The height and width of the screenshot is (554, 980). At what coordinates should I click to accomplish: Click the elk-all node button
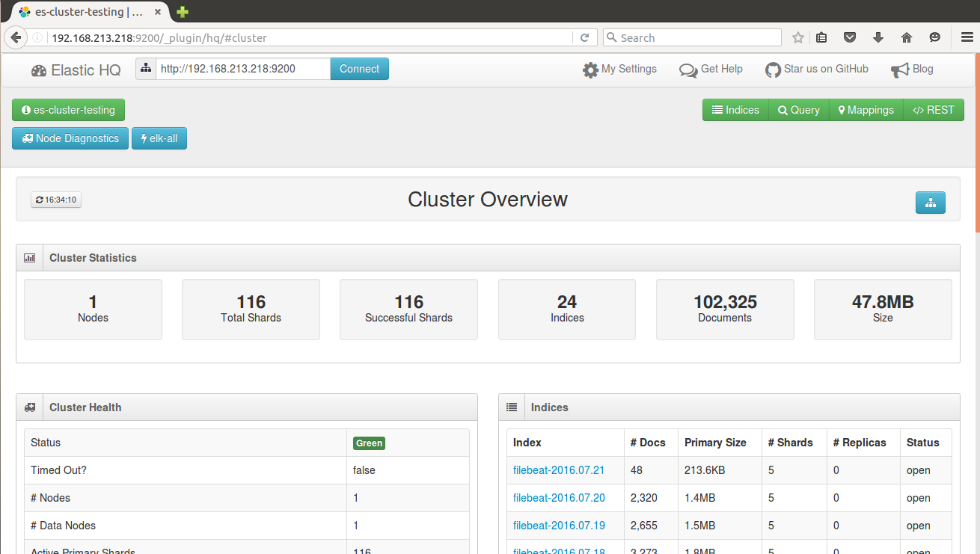[x=159, y=138]
